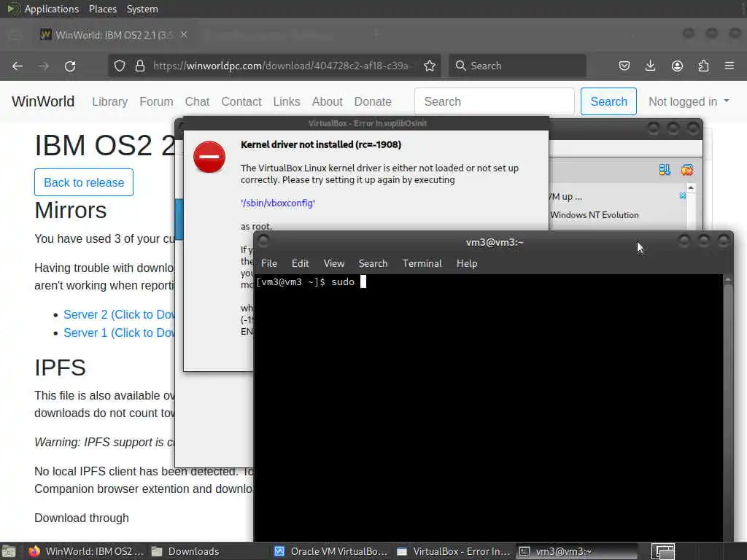This screenshot has height=560, width=747.
Task: Click the WinWorld Search button
Action: click(x=608, y=101)
